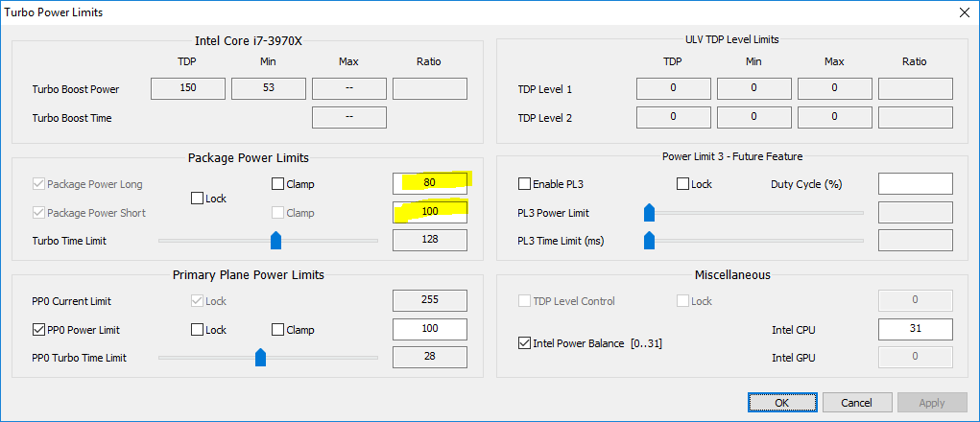Click TDP Level 1 Min value field
This screenshot has width=980, height=422.
coord(753,88)
